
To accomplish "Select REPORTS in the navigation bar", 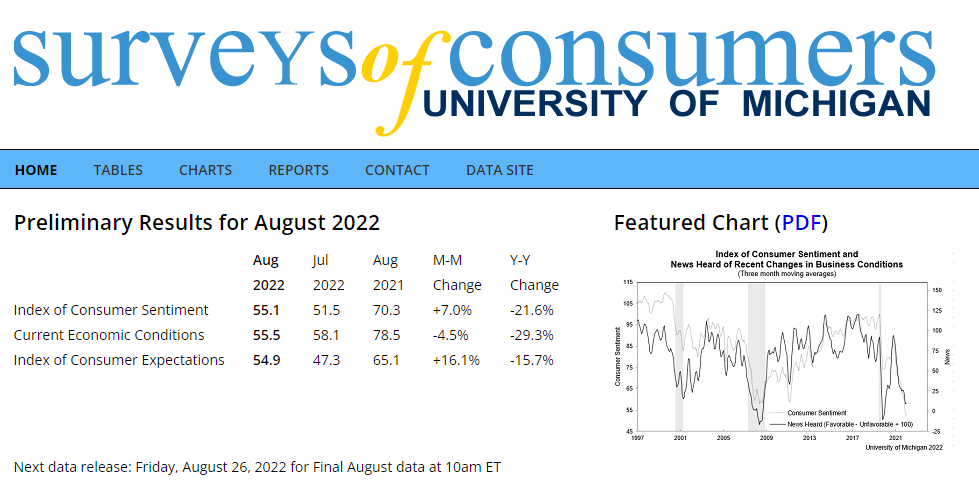I will 298,170.
